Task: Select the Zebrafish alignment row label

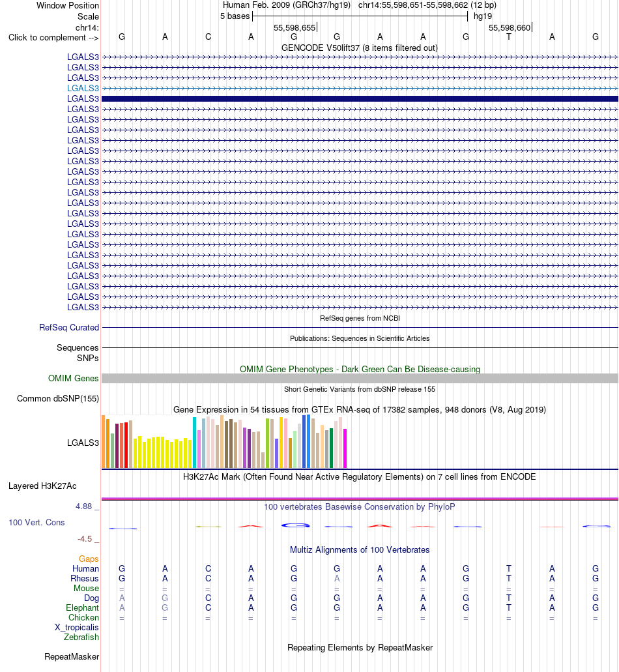Action: (81, 637)
